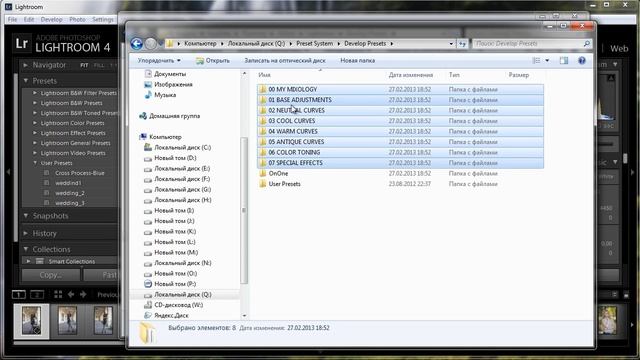Viewport: 640px width, 360px height.
Task: Select the 07 SPECIAL EFFECTS folder
Action: coord(400,163)
